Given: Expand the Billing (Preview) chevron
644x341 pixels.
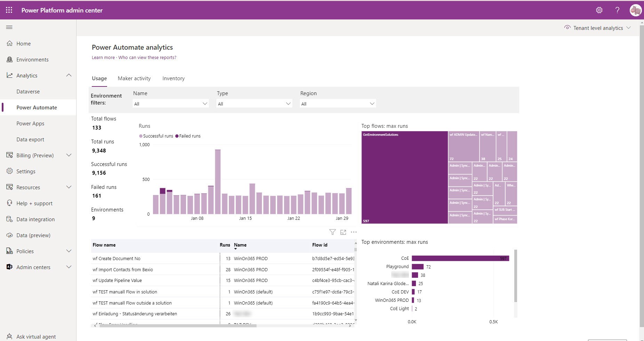Looking at the screenshot, I should click(x=69, y=155).
